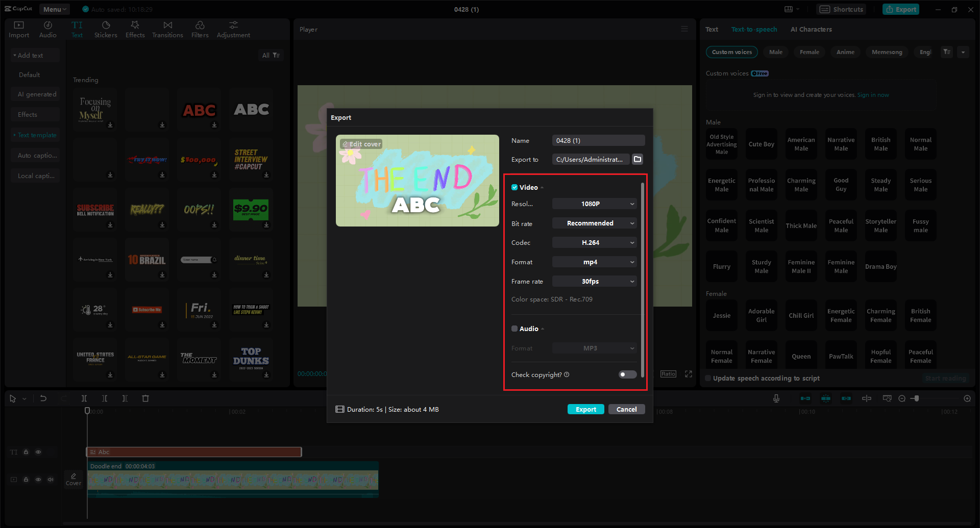
Task: Click the Sign in now link
Action: click(873, 94)
